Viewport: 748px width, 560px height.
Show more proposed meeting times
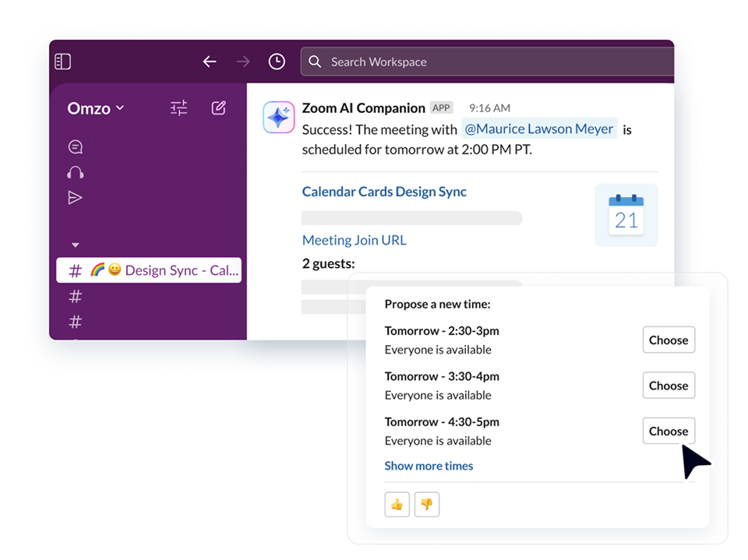point(429,465)
